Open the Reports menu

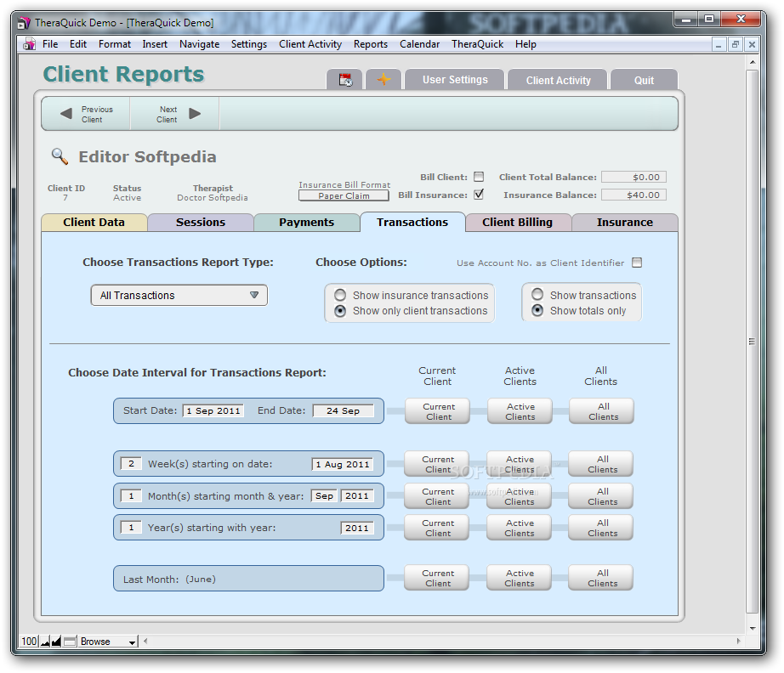click(371, 44)
